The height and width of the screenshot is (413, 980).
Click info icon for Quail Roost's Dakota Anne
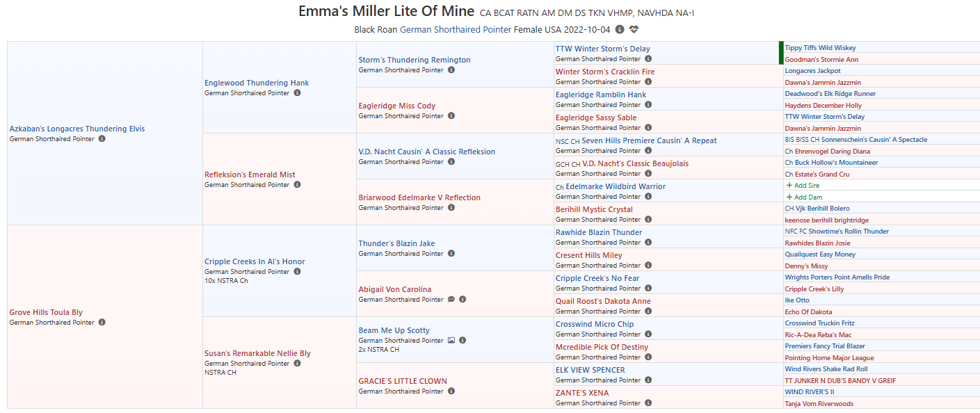[648, 311]
